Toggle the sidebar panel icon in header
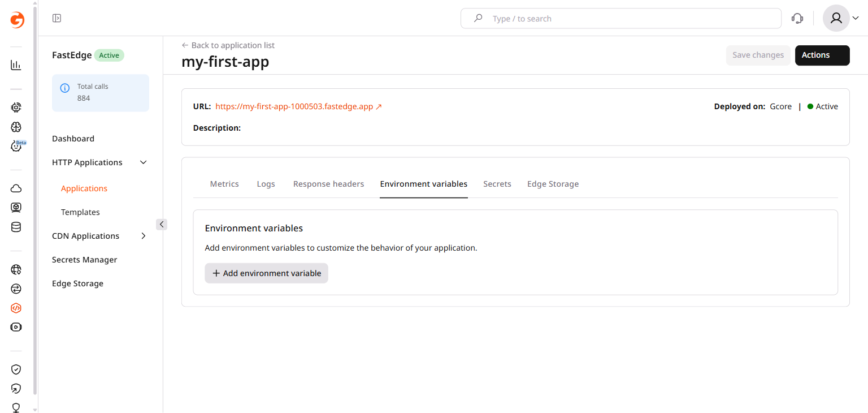Screen dimensions: 868x413 (x=57, y=18)
